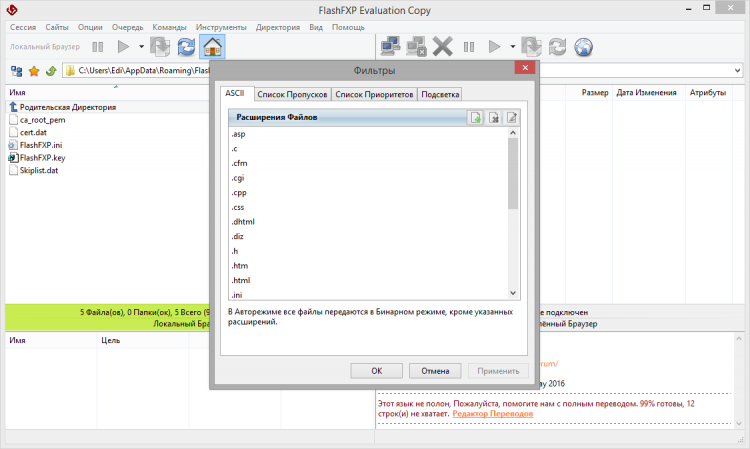The image size is (750, 449).
Task: Open the remote play dropdown arrow
Action: 512,47
